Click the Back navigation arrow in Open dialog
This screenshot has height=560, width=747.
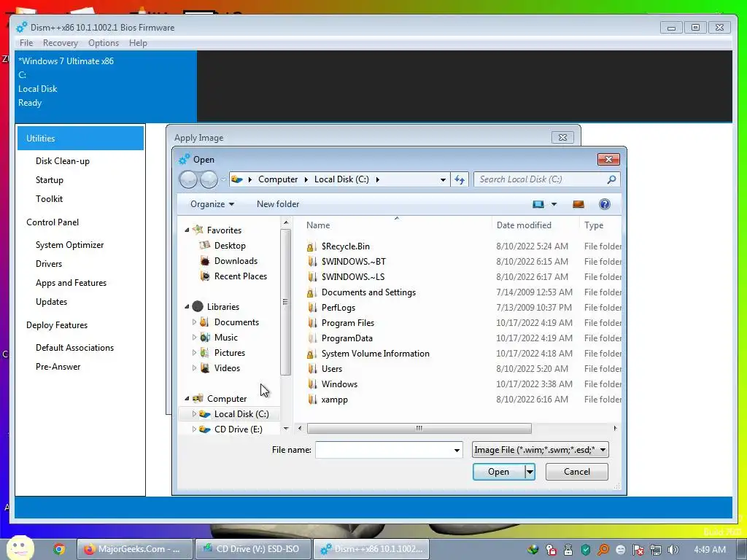click(x=188, y=179)
